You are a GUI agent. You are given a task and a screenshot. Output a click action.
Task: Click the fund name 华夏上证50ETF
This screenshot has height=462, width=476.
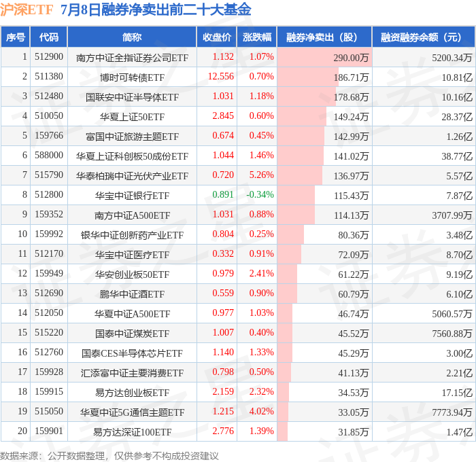(132, 117)
